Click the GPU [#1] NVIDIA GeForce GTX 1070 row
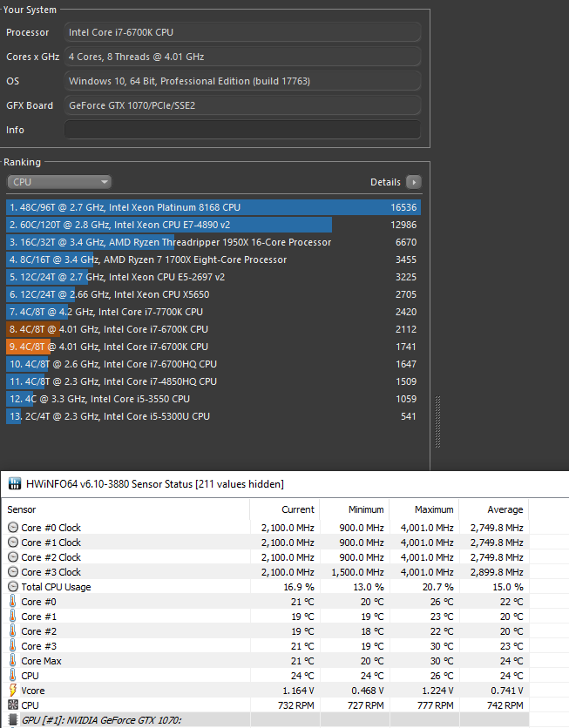Viewport: 569px width, 728px height. [266, 720]
